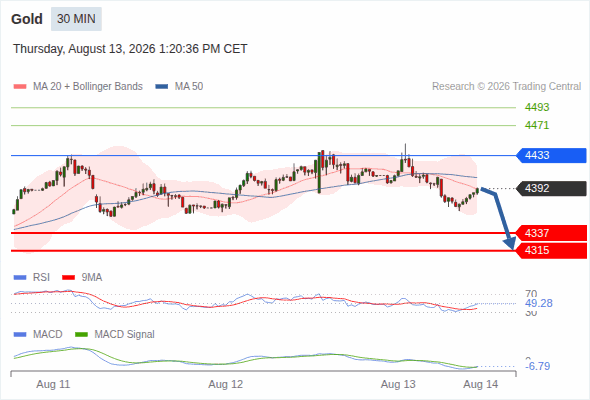Image resolution: width=590 pixels, height=400 pixels.
Task: Click the Aug 14 date marker
Action: [481, 384]
